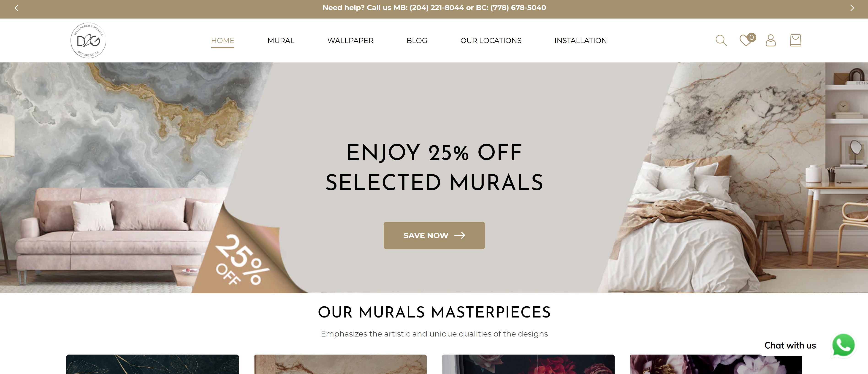Image resolution: width=868 pixels, height=374 pixels.
Task: Open the WALLPAPER menu
Action: [350, 40]
